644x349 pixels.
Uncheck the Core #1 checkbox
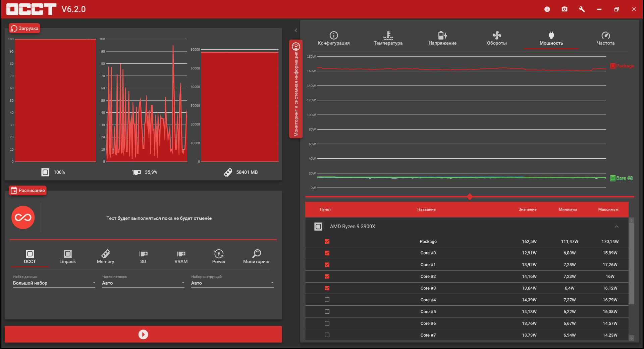click(x=327, y=265)
